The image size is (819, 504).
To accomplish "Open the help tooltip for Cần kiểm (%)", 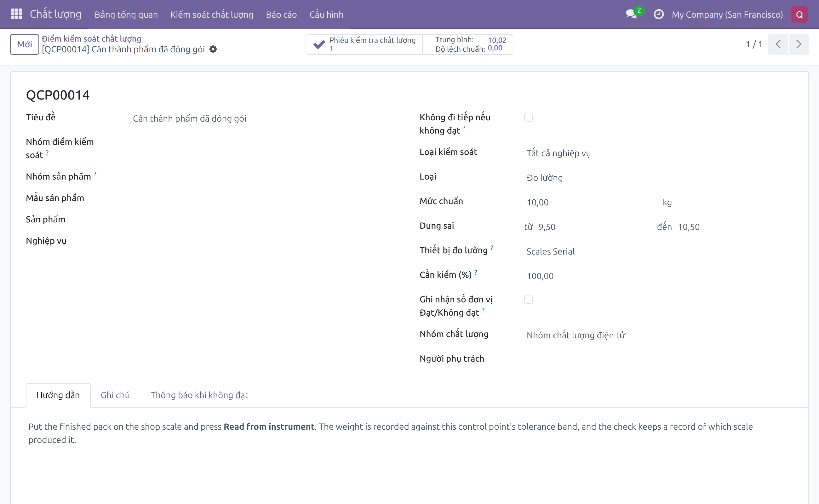I will pos(476,272).
